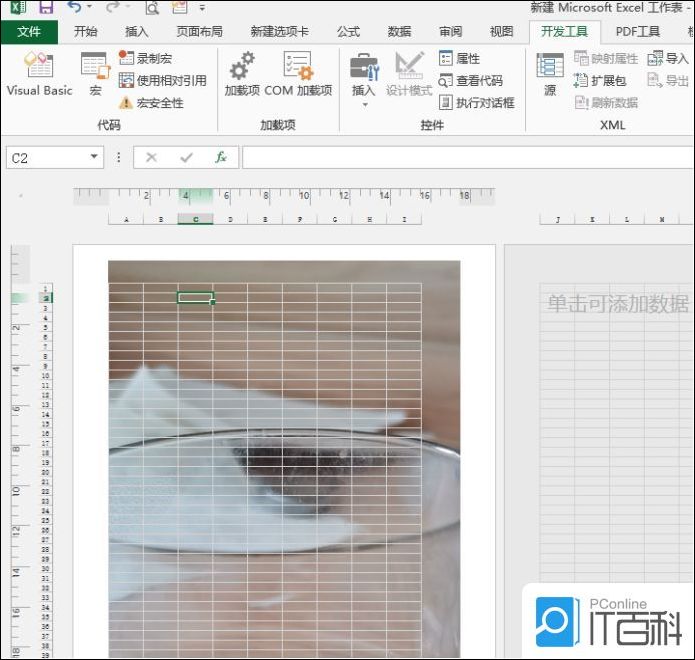695x660 pixels.
Task: Open XML Source (源) pane
Action: (550, 73)
